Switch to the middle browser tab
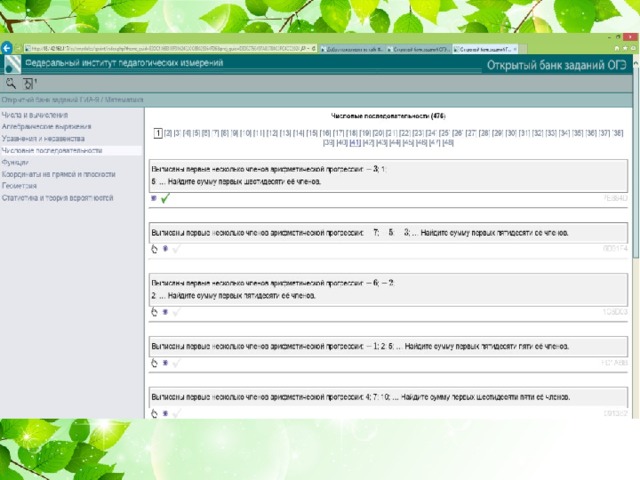Screen dimensions: 640x480 click(418, 49)
